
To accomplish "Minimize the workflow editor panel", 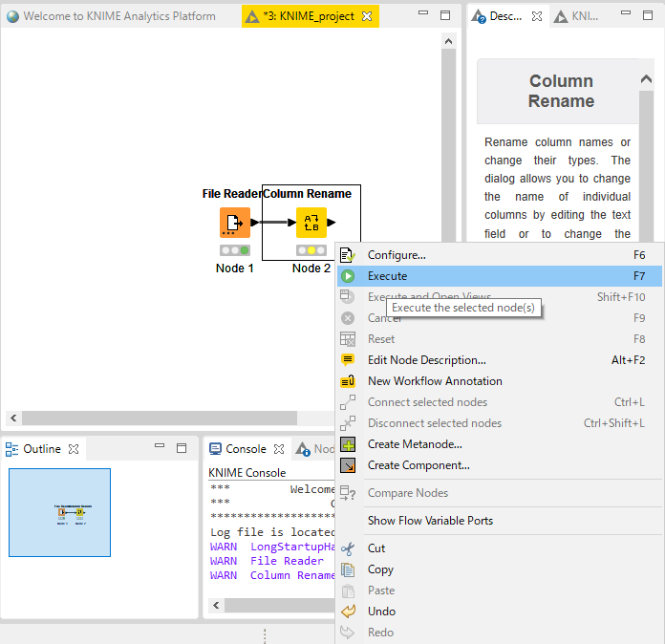I will point(423,13).
